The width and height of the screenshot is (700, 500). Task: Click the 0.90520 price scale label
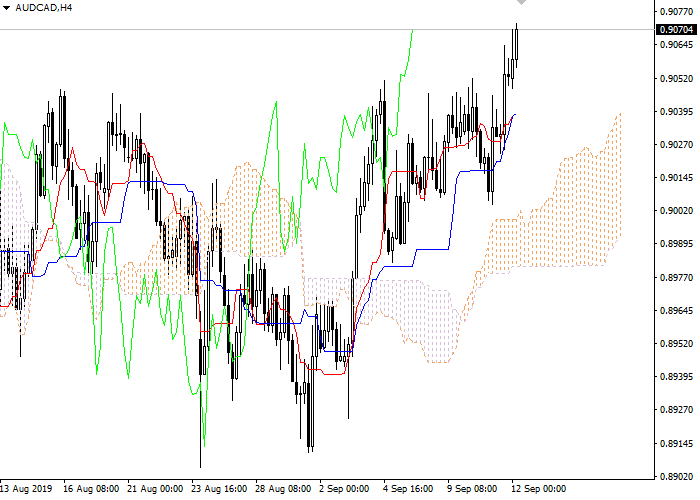[676, 79]
